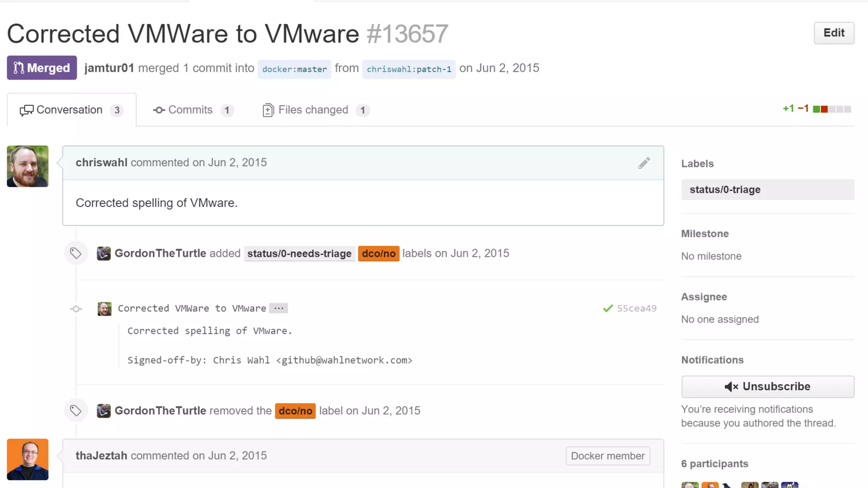Click the docker:master branch label

(x=294, y=69)
